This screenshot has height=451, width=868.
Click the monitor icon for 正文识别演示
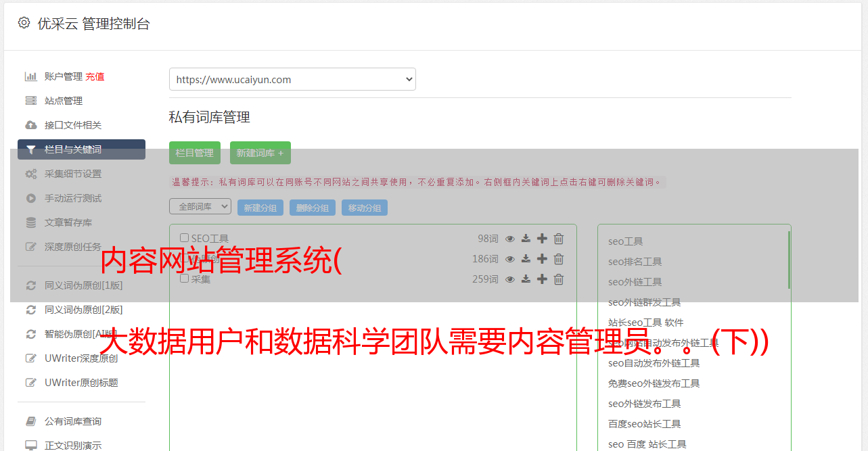(x=30, y=446)
